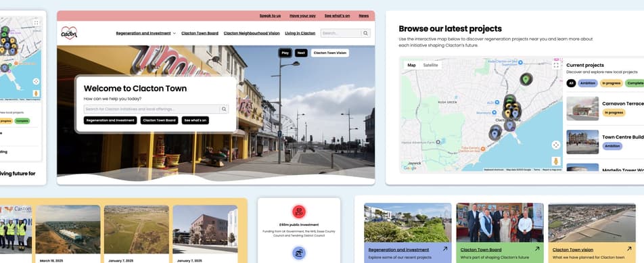644x263 pixels.
Task: Click the arrow icon on Regeneration card
Action: coord(445,249)
